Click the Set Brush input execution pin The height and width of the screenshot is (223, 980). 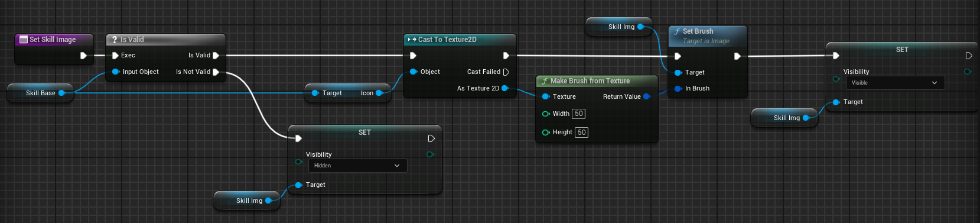678,56
